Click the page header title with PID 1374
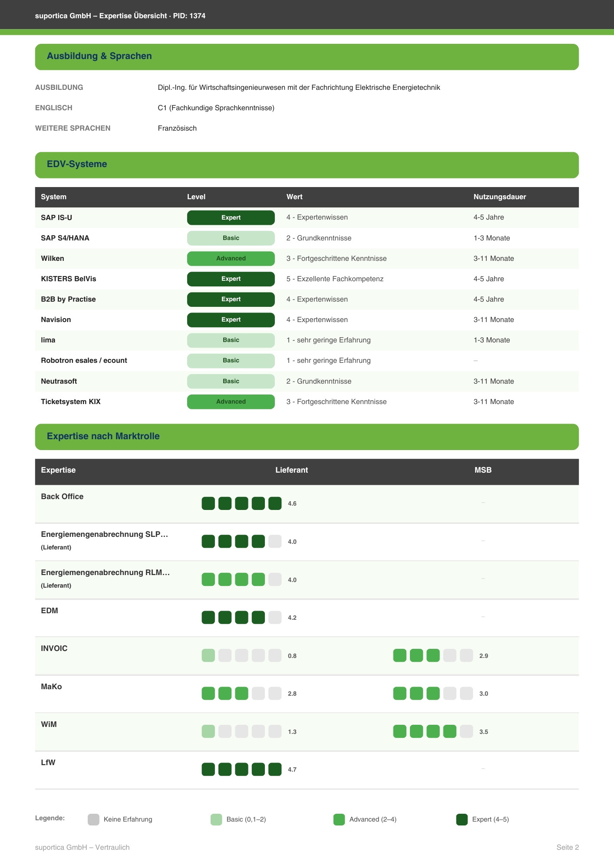Viewport: 614px width, 868px height. 120,16
